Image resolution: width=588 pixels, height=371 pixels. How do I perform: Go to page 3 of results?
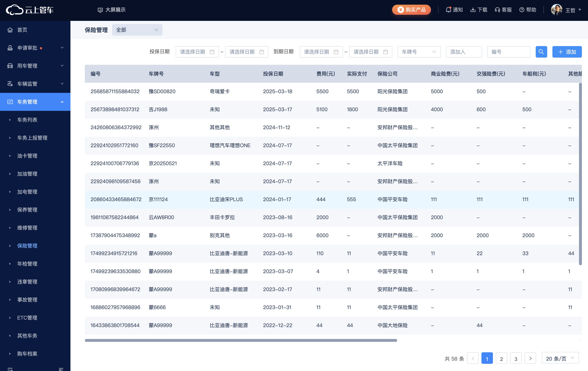[x=516, y=358]
